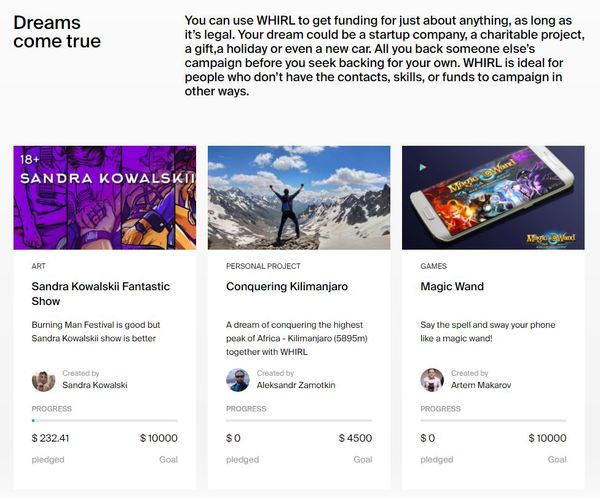600x500 pixels.
Task: Open Aleksandr Zamotkin's creator avatar
Action: point(238,380)
